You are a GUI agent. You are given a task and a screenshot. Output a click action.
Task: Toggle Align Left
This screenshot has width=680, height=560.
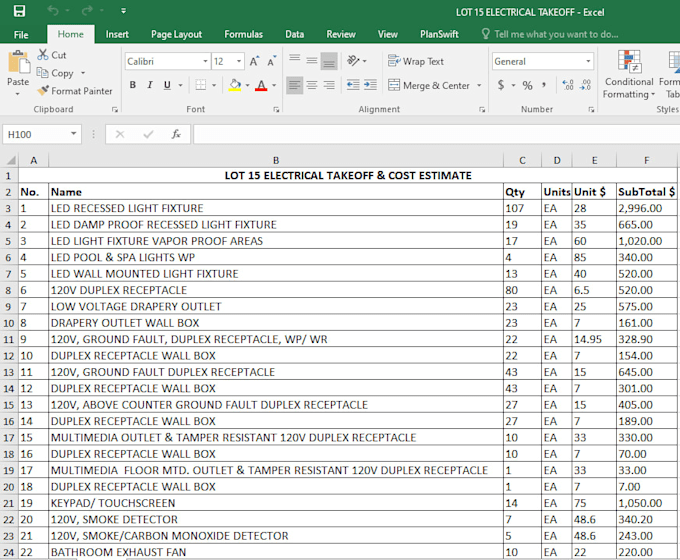[295, 85]
